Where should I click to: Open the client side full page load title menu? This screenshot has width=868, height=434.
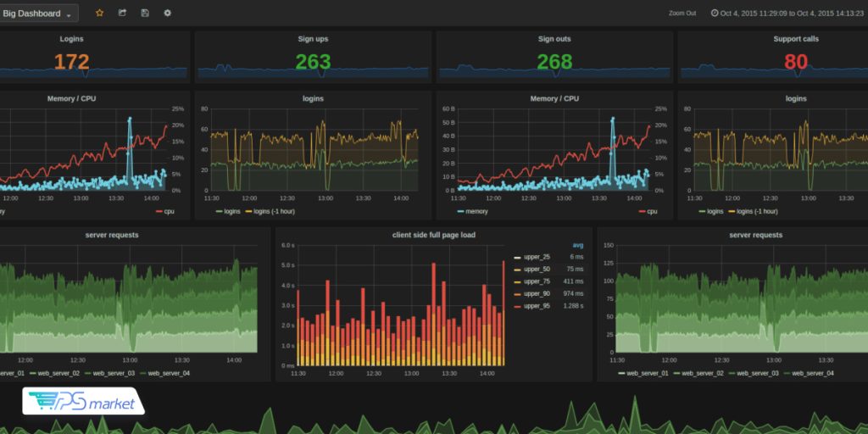(433, 235)
